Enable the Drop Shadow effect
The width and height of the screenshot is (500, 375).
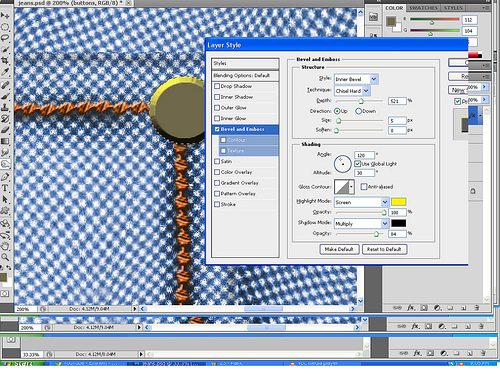[x=217, y=86]
